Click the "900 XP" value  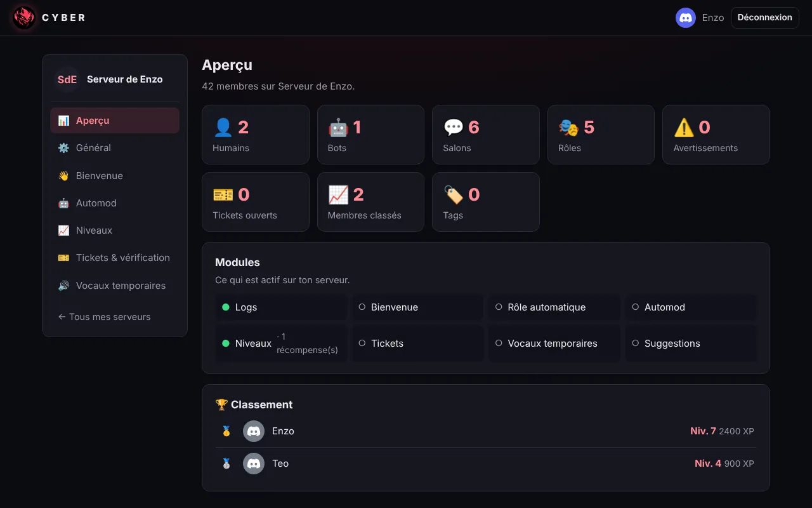[x=739, y=464]
